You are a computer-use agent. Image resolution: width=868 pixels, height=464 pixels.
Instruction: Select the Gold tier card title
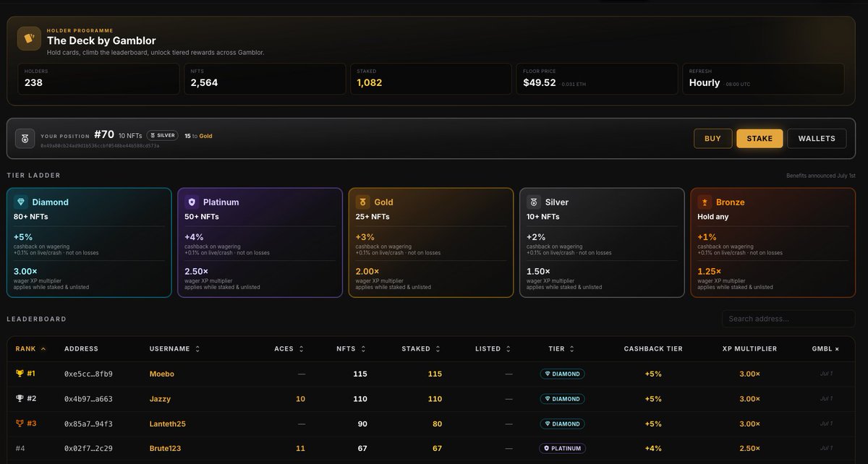pyautogui.click(x=383, y=202)
